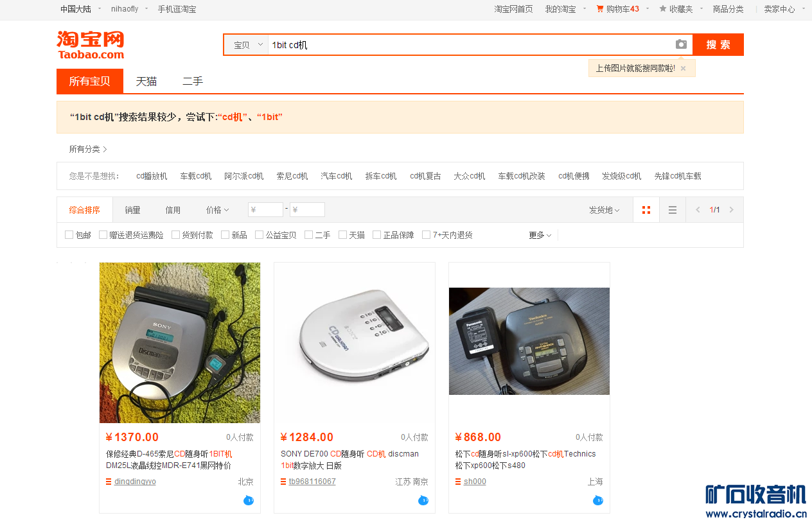The height and width of the screenshot is (522, 812).
Task: Switch to list view layout icon
Action: (x=673, y=210)
